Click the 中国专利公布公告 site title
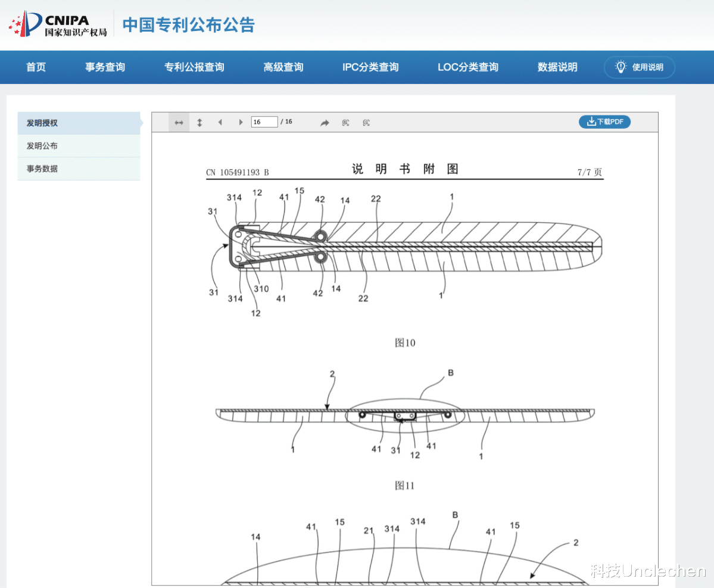The height and width of the screenshot is (588, 714). [x=189, y=24]
